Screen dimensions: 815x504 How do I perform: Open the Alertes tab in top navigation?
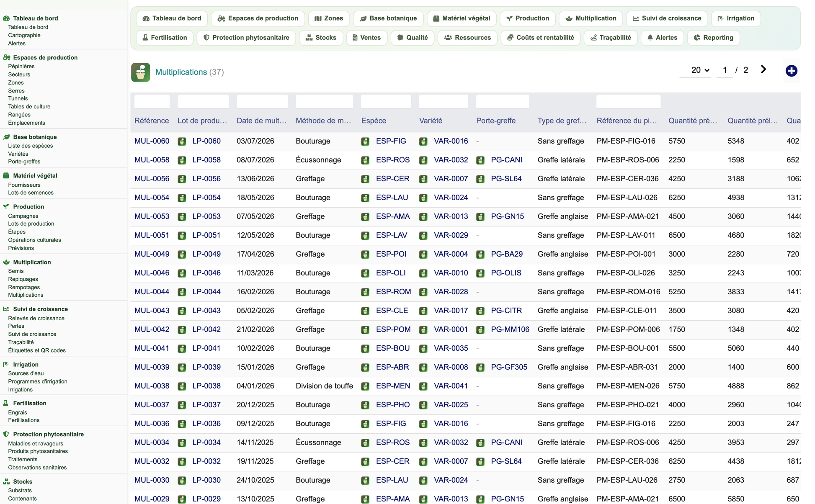point(662,38)
